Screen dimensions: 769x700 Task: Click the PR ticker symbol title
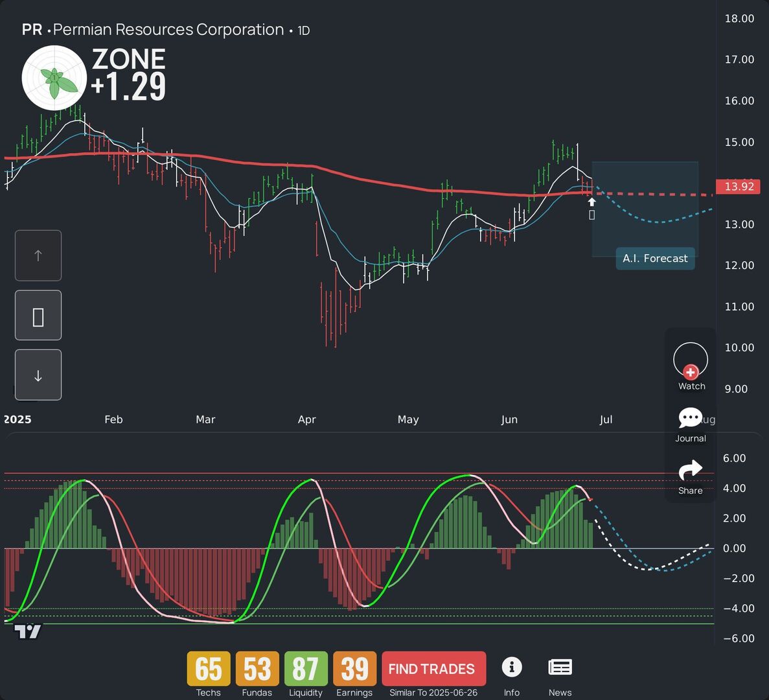pyautogui.click(x=32, y=30)
